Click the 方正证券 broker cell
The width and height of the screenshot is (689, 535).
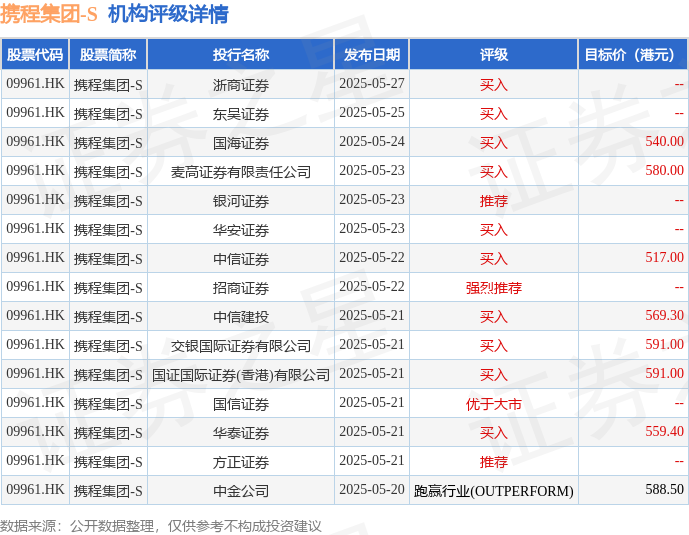click(x=241, y=462)
